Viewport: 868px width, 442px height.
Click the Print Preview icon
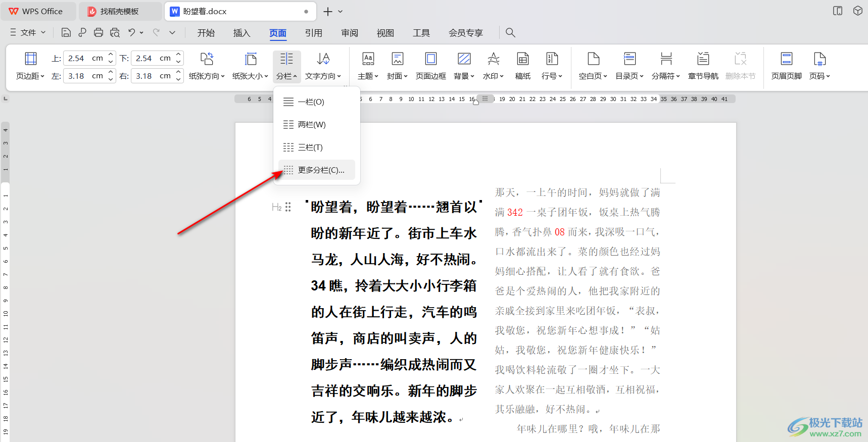click(x=115, y=32)
